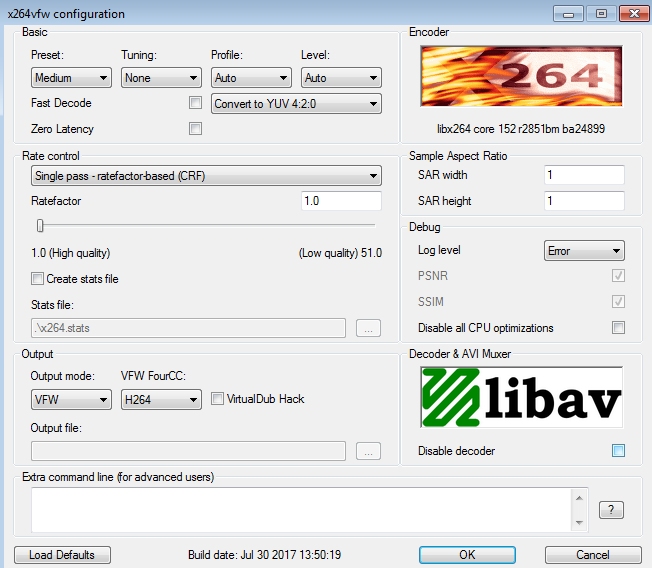This screenshot has height=568, width=652.
Task: Close the x264vfw configuration window
Action: click(634, 14)
